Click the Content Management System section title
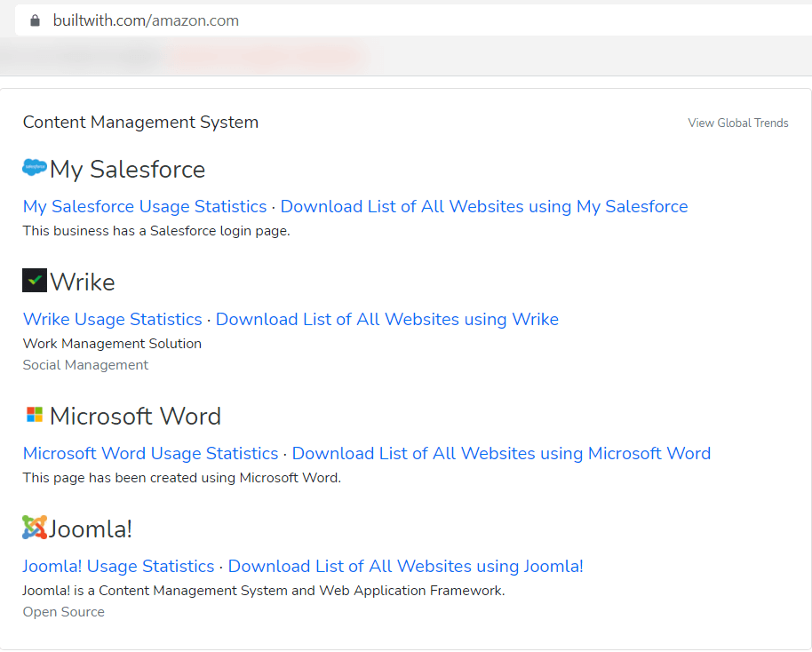The width and height of the screenshot is (812, 652). (141, 123)
